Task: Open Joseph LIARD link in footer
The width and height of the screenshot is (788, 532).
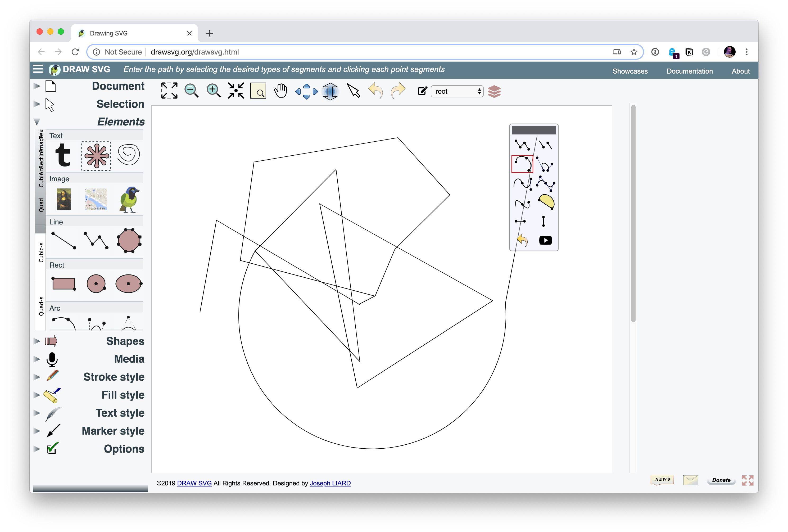Action: point(330,483)
